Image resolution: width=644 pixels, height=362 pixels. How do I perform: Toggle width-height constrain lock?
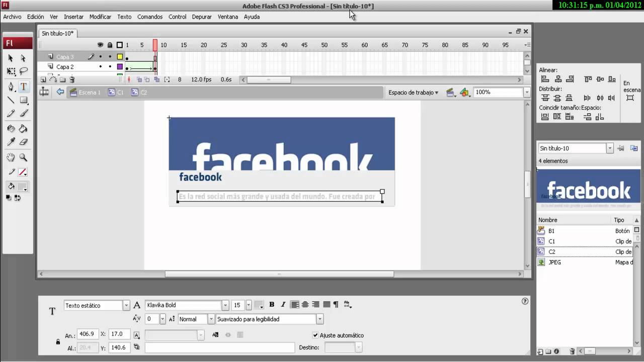pyautogui.click(x=58, y=342)
